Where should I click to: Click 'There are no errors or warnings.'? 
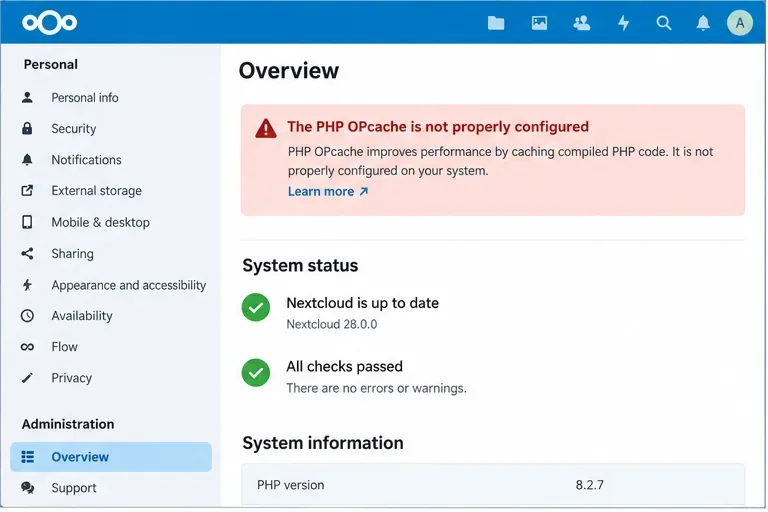pyautogui.click(x=376, y=389)
